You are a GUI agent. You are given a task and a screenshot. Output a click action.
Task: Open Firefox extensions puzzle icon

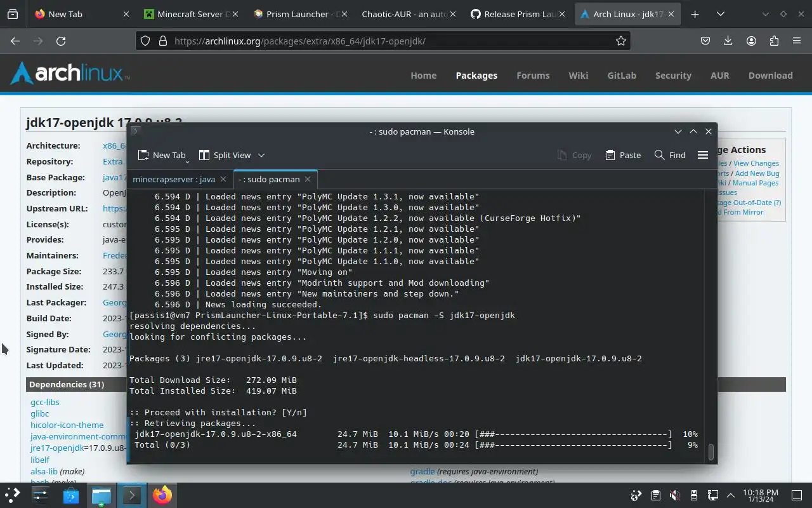pyautogui.click(x=774, y=41)
